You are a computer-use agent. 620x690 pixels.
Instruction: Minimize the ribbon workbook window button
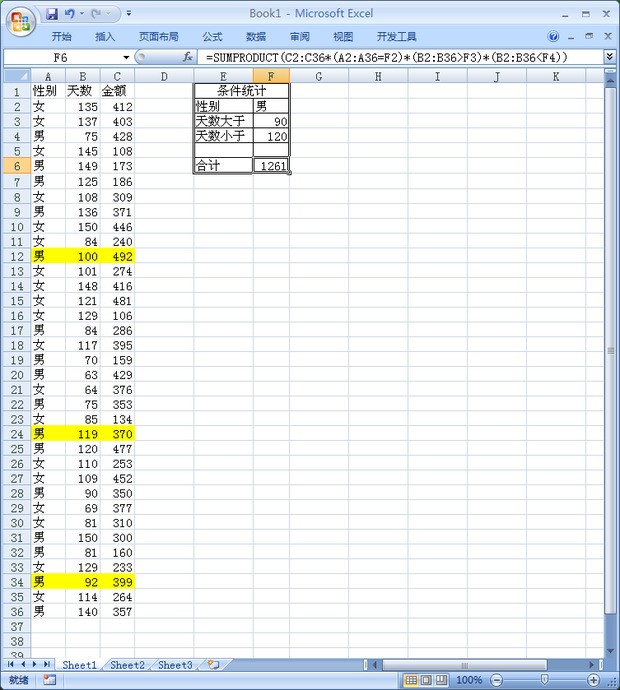click(x=571, y=37)
